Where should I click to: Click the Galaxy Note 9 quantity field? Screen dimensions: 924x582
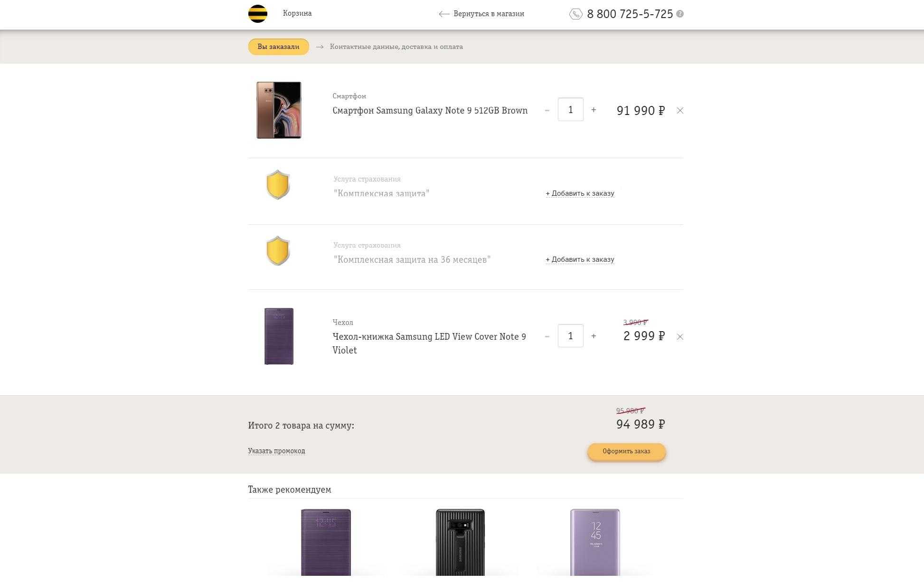[570, 110]
